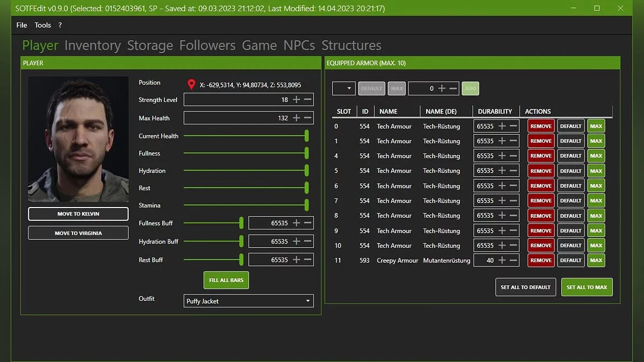
Task: Remove the Creepy Armour in slot 11
Action: click(x=541, y=260)
